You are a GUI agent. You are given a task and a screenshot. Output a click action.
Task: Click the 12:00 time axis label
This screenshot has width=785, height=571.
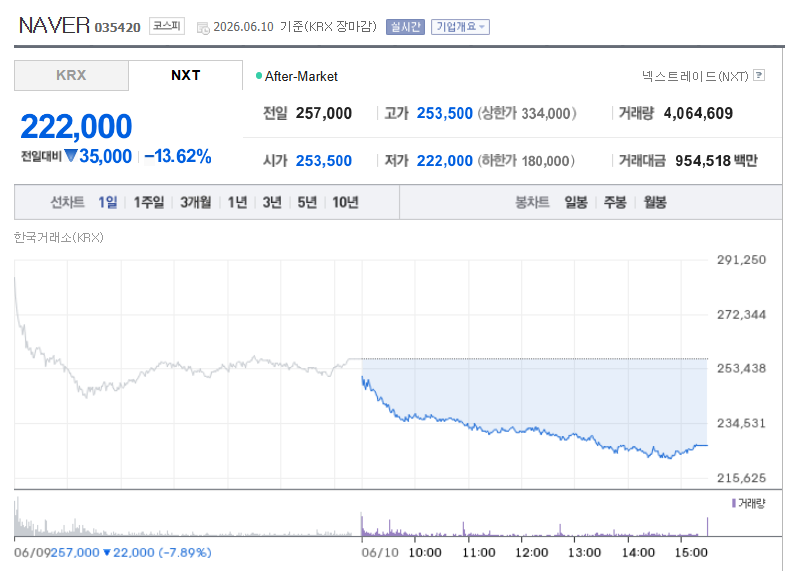coord(531,553)
